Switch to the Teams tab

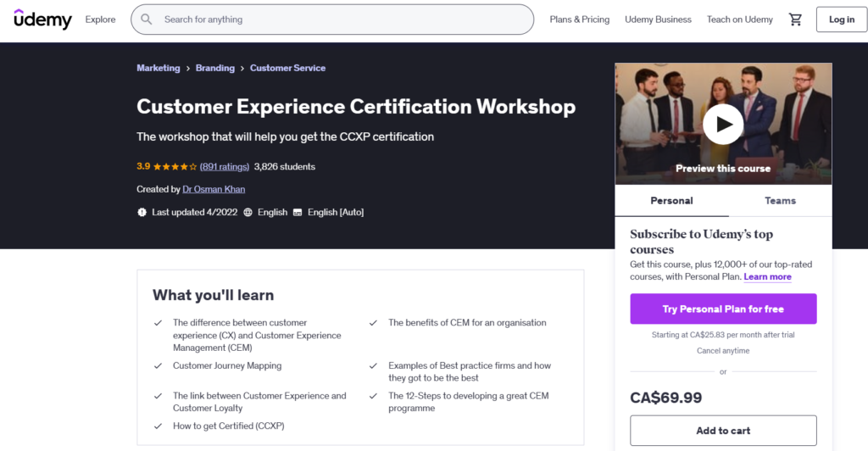pos(780,201)
